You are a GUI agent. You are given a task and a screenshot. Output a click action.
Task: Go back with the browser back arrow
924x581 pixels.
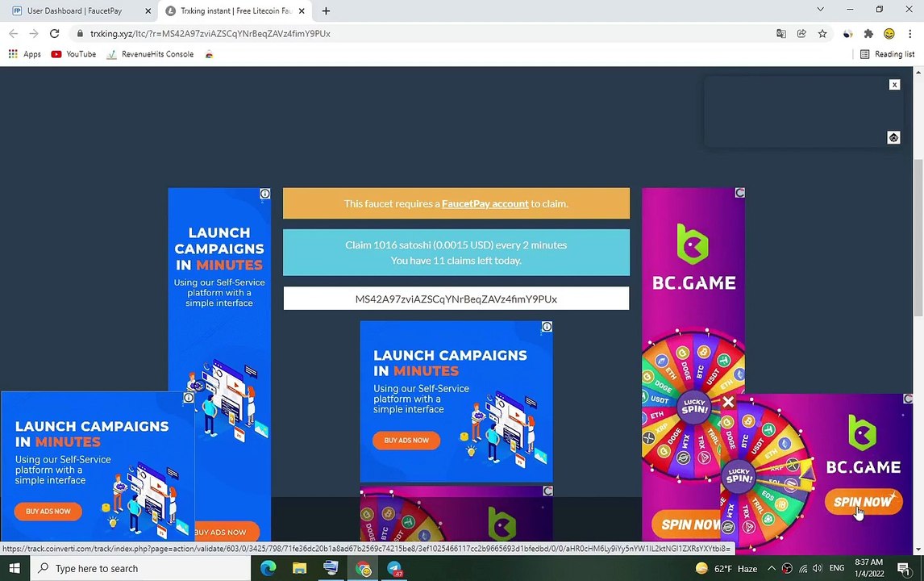pyautogui.click(x=14, y=34)
